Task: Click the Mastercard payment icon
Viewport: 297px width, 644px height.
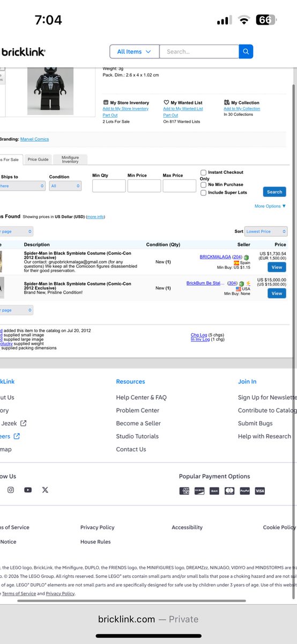Action: click(x=229, y=491)
